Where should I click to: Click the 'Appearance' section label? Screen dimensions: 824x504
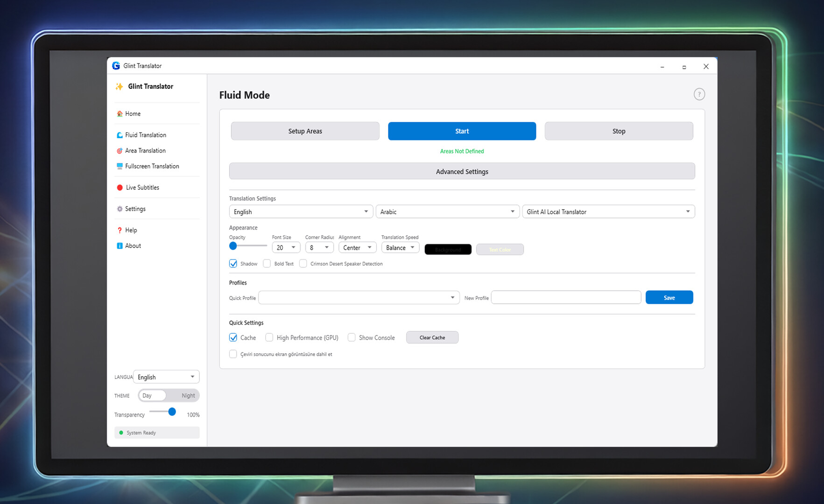coord(243,228)
